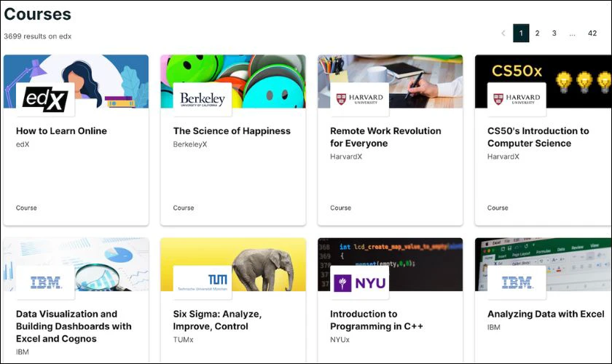Jump to last page 42
The height and width of the screenshot is (364, 612).
pos(592,33)
